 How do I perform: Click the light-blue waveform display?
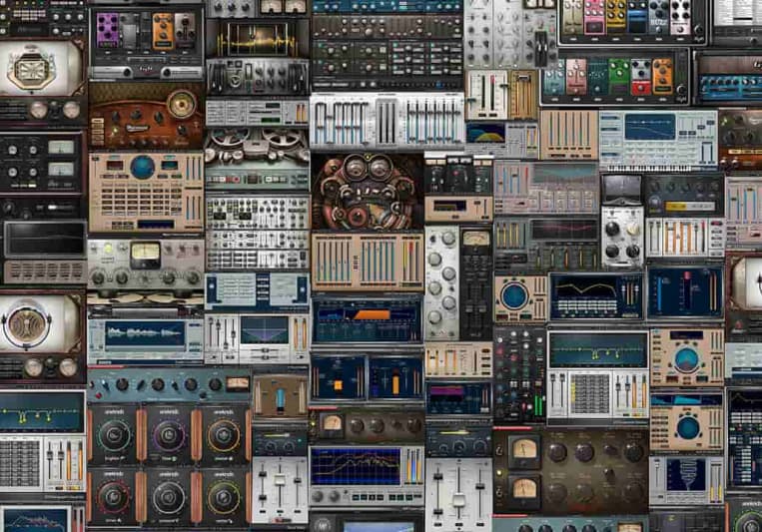[x=145, y=333]
